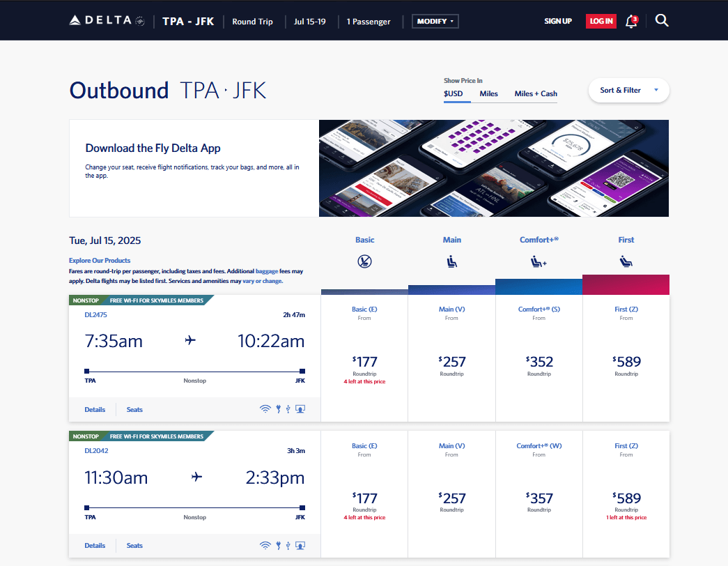
Task: Click the Comfort+ seat icon
Action: click(x=539, y=262)
